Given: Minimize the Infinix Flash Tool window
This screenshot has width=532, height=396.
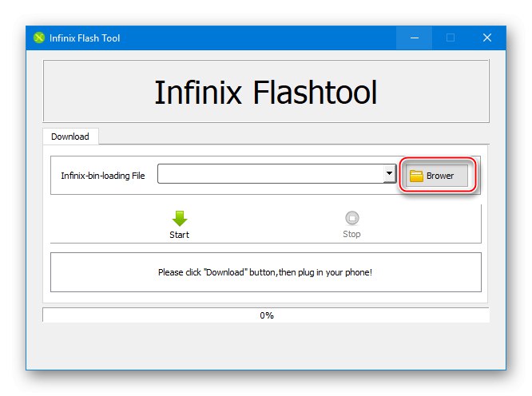Looking at the screenshot, I should [x=414, y=38].
